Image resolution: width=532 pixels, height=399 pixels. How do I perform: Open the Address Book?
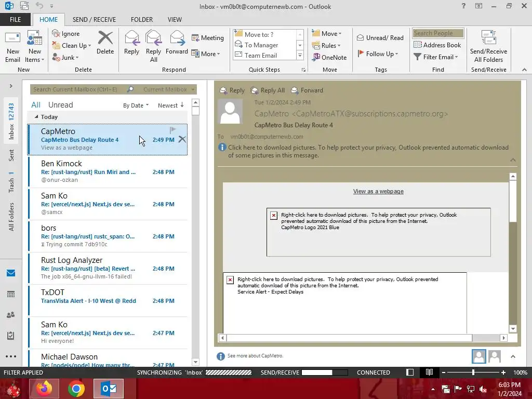pos(437,45)
